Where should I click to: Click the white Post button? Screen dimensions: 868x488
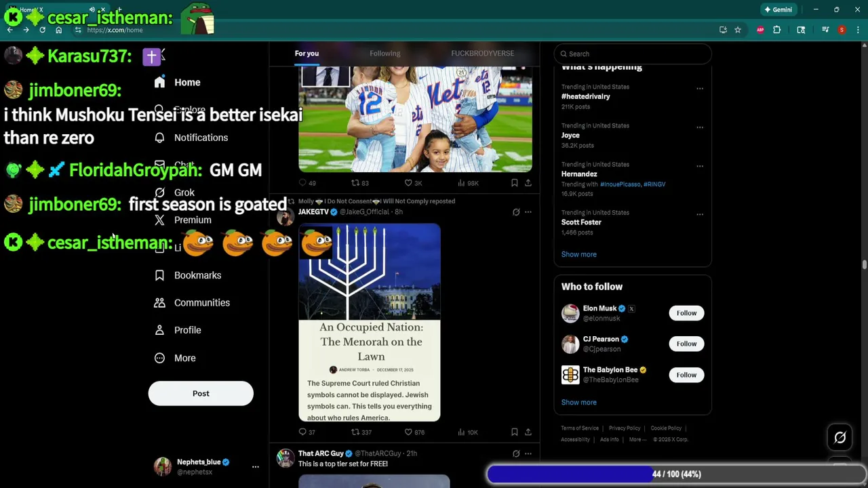tap(201, 393)
